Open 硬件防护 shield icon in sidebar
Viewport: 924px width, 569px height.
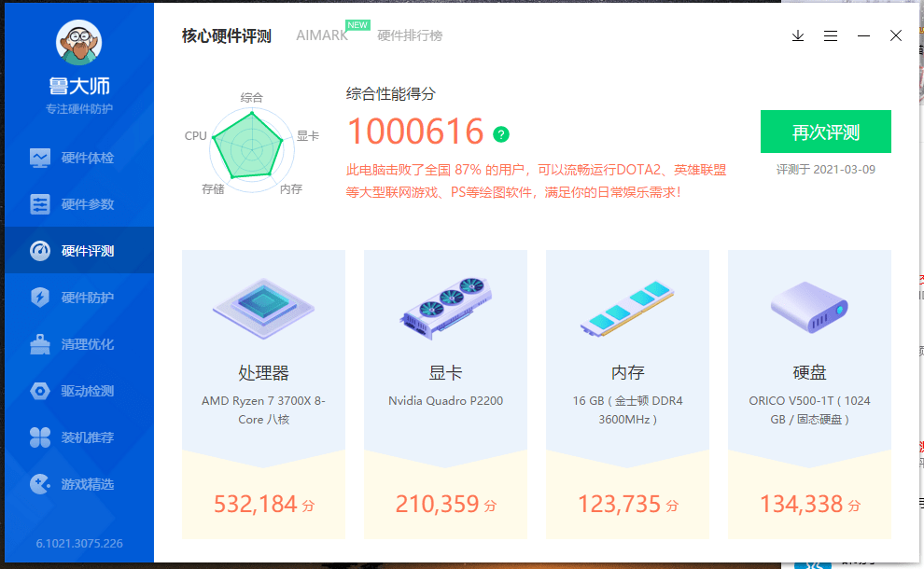40,298
